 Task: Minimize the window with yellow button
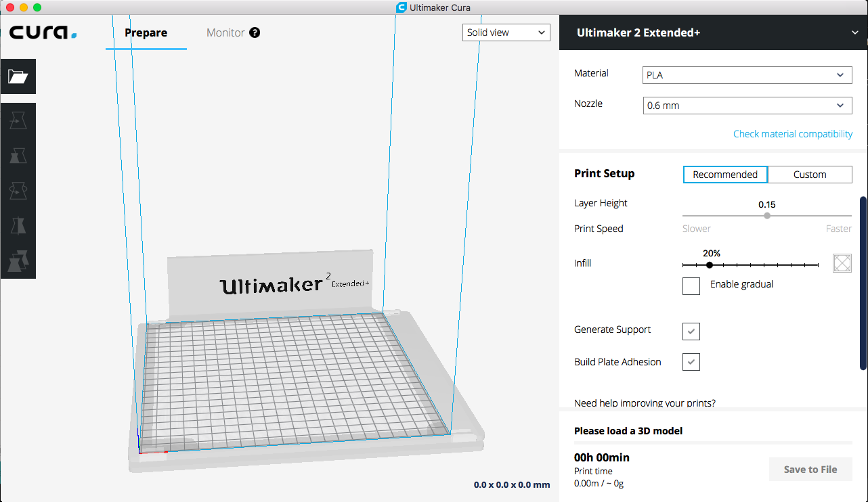click(24, 7)
